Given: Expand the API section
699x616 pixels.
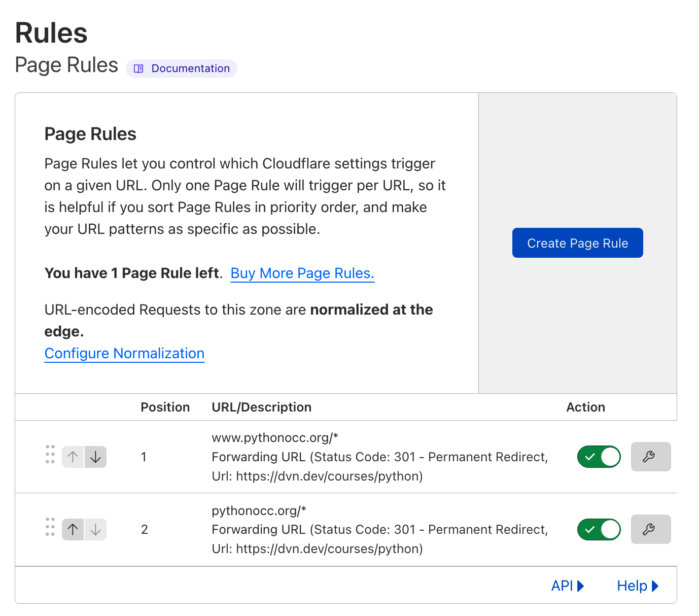Looking at the screenshot, I should 568,586.
